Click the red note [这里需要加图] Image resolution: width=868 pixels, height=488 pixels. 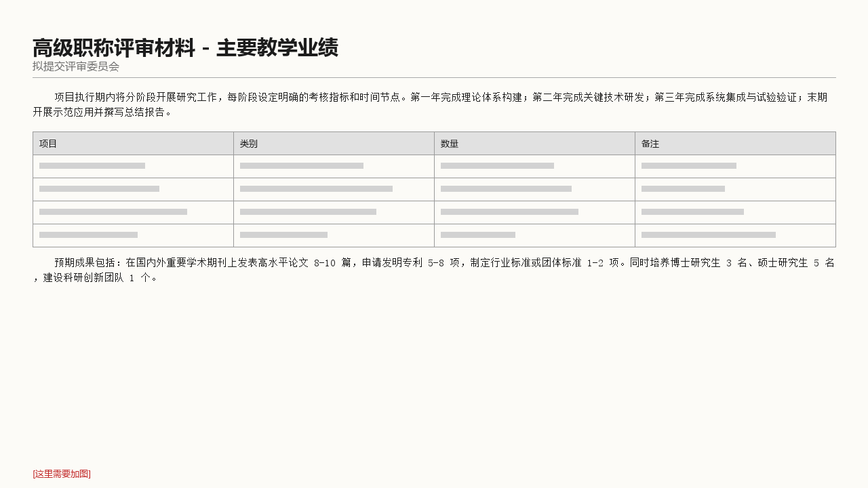62,474
